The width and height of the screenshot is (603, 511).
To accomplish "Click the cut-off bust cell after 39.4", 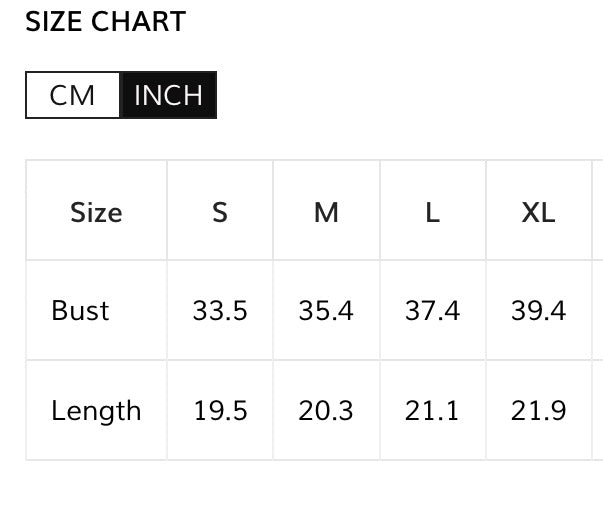I will pyautogui.click(x=598, y=311).
